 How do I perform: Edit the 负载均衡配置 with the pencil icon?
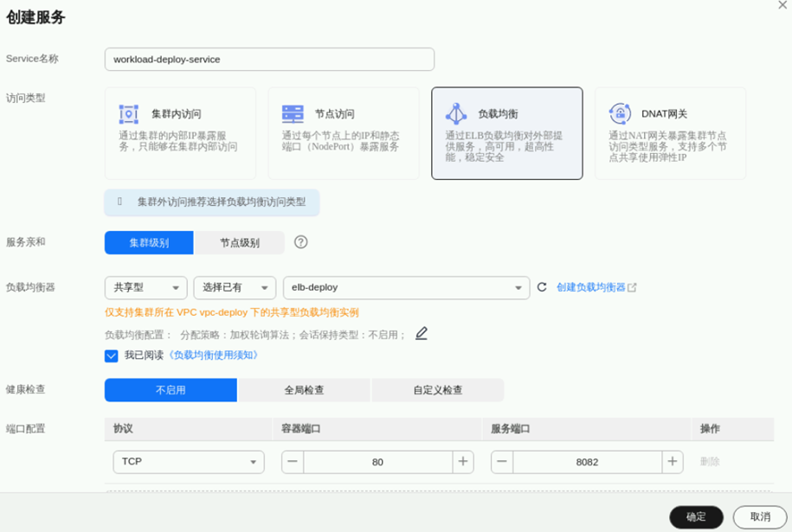[x=422, y=334]
